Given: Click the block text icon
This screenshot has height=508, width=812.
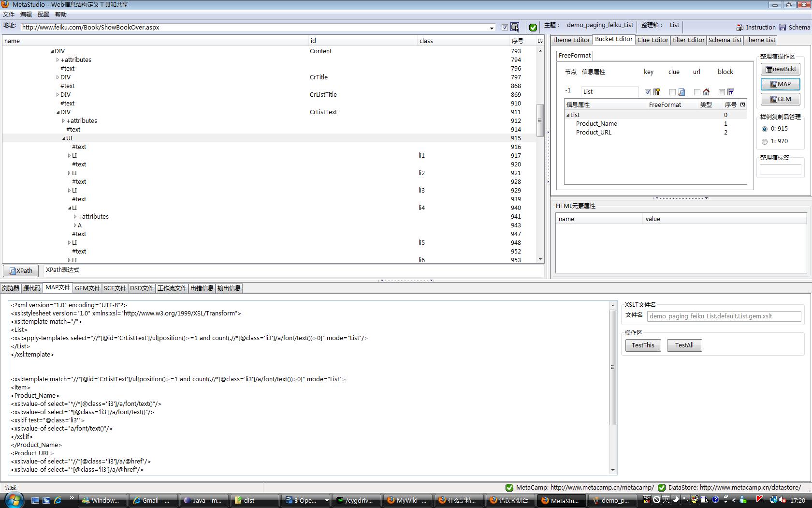Looking at the screenshot, I should (731, 92).
